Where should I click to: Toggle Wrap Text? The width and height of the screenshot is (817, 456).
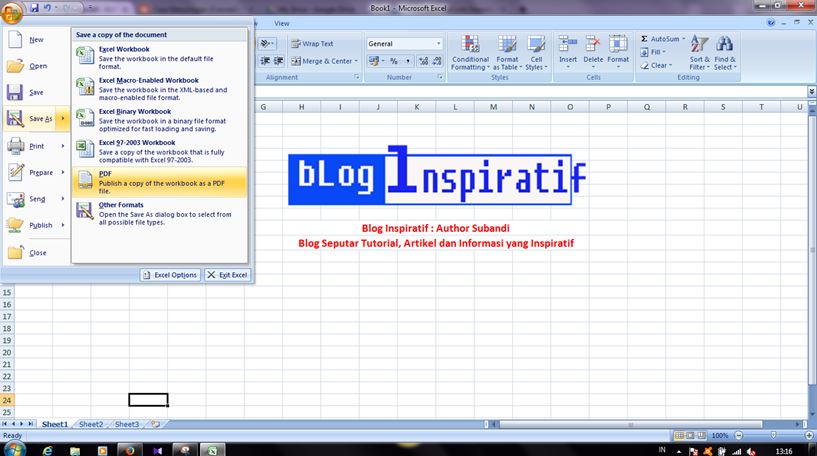pos(312,44)
